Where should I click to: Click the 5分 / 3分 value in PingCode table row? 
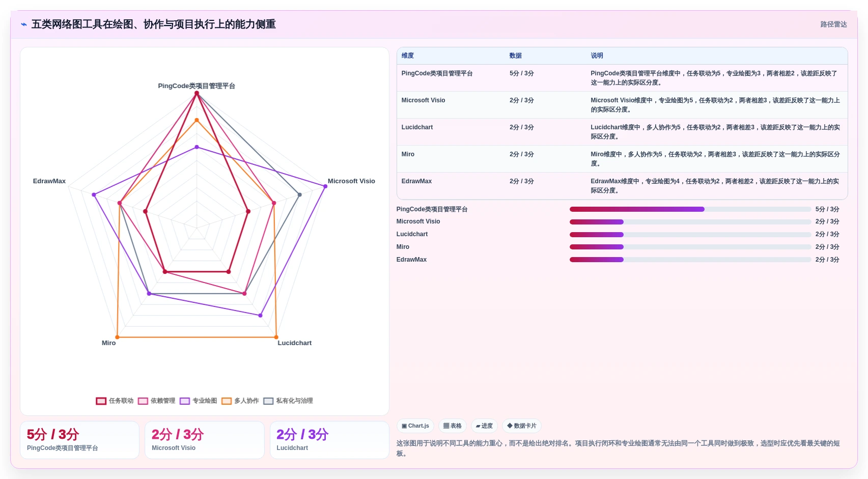(x=521, y=74)
